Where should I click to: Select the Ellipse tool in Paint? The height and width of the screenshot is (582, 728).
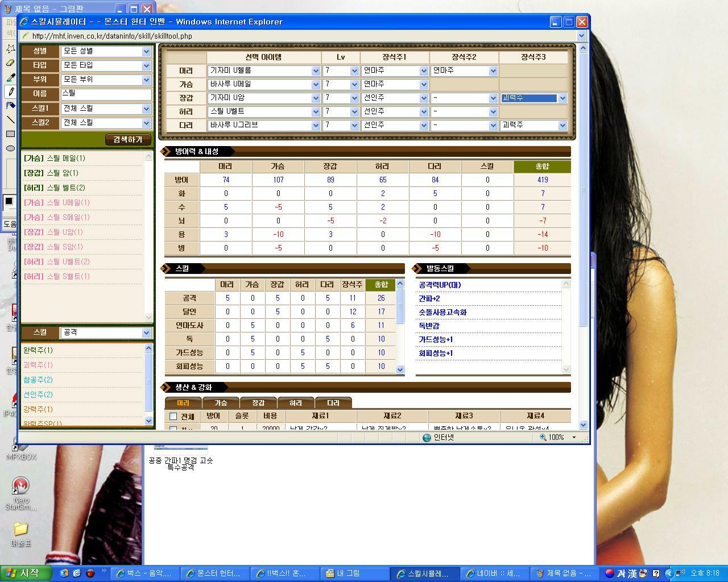pyautogui.click(x=10, y=147)
